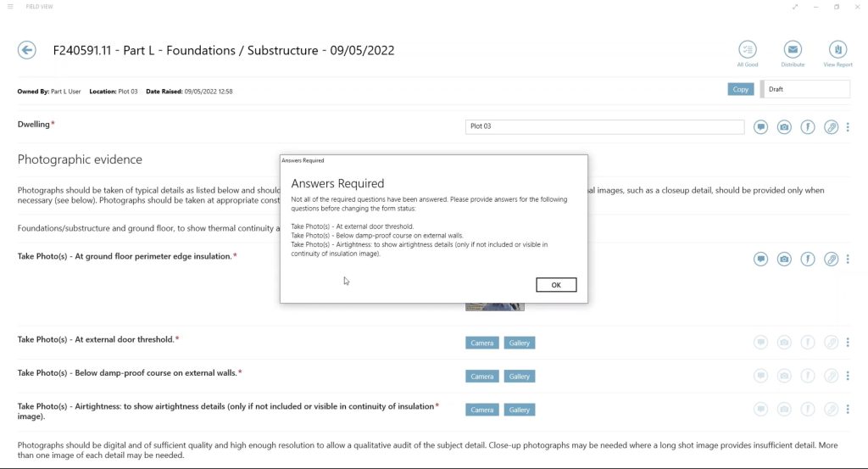
Task: Open more options for perimeter edge insulation row
Action: [848, 259]
